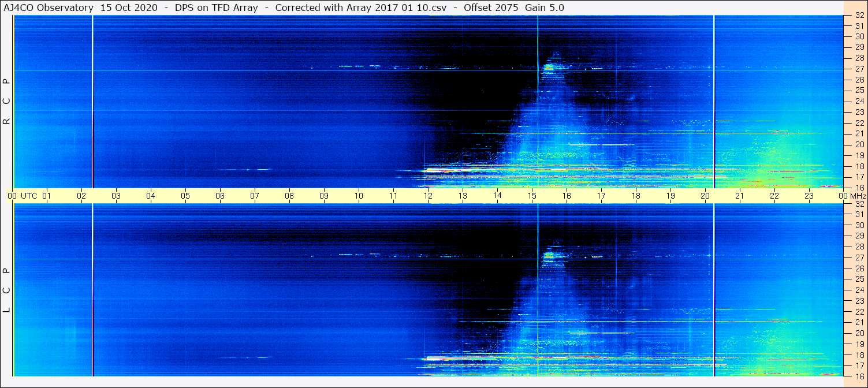Click the 20 hour label on the time axis
868x388 pixels.
click(x=705, y=196)
